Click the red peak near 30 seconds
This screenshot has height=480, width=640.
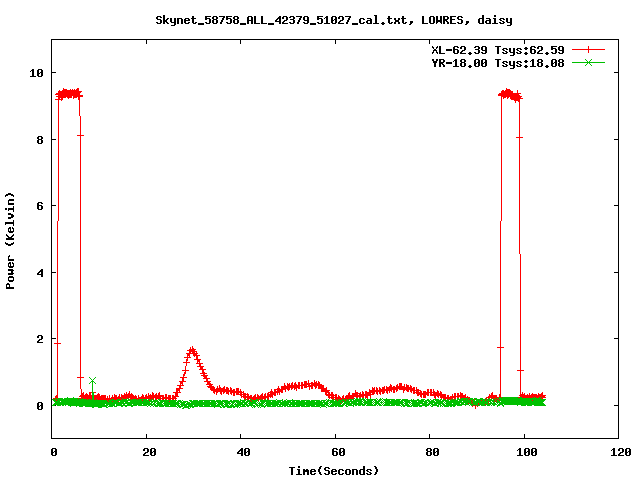pos(192,350)
